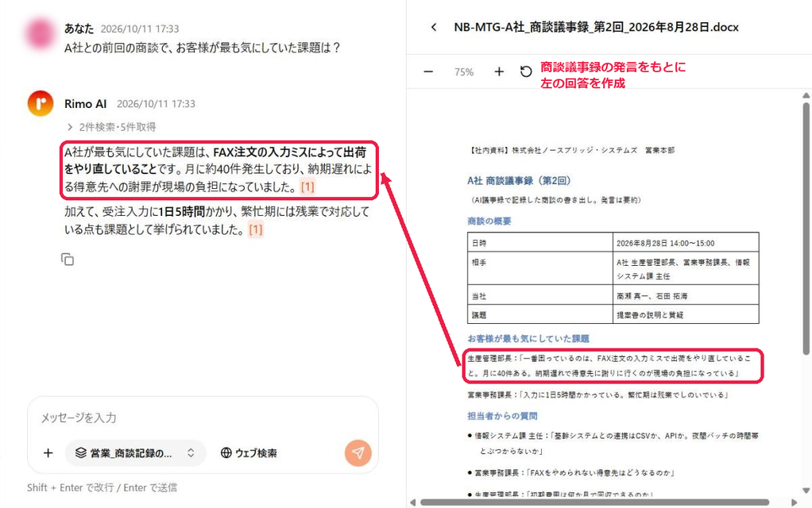
Task: Click the scroll left arrow of the document
Action: click(x=412, y=502)
